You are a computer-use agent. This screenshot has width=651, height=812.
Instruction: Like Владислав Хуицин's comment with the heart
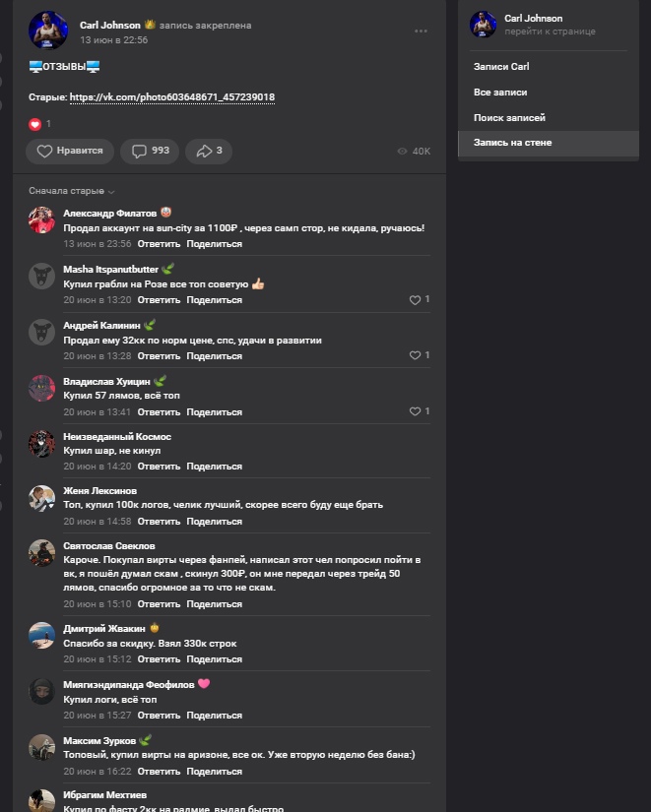click(416, 411)
